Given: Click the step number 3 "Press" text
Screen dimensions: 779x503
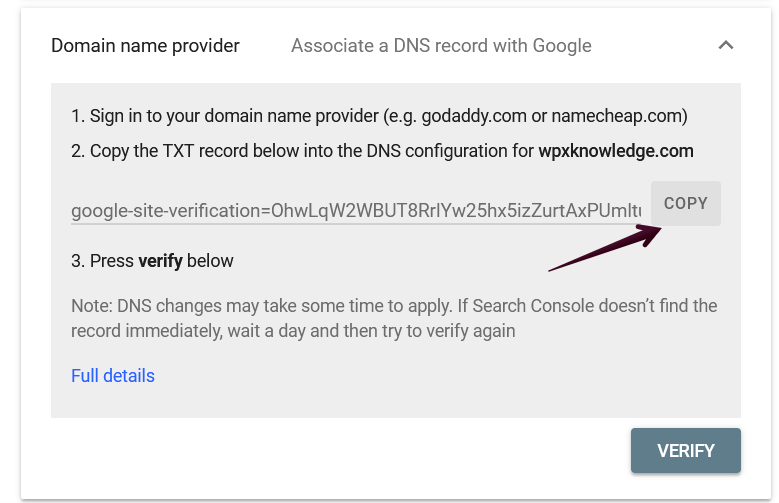Looking at the screenshot, I should [x=102, y=261].
